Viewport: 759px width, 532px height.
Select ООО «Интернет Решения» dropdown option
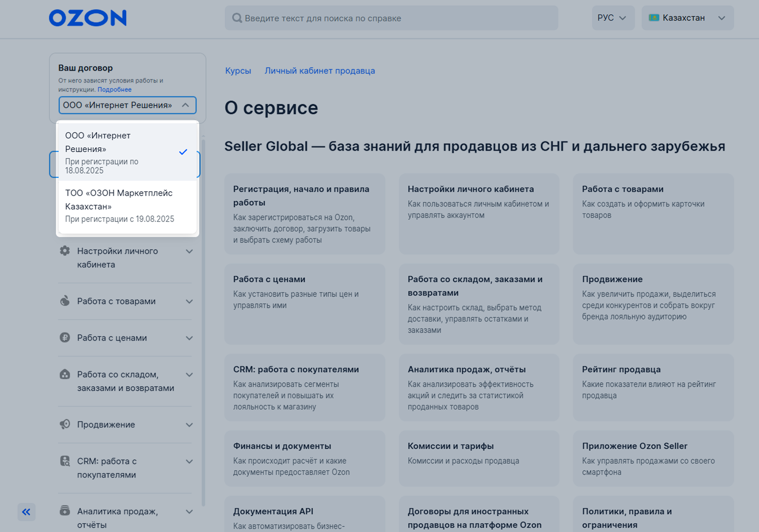click(128, 152)
